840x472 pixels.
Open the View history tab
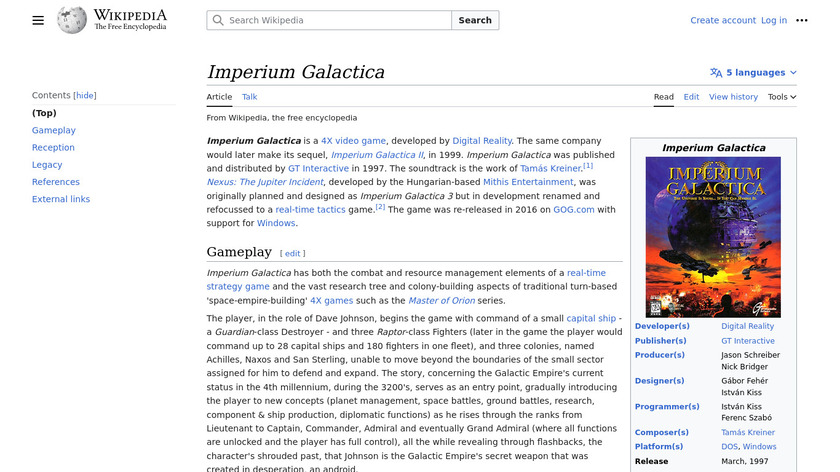click(x=733, y=97)
